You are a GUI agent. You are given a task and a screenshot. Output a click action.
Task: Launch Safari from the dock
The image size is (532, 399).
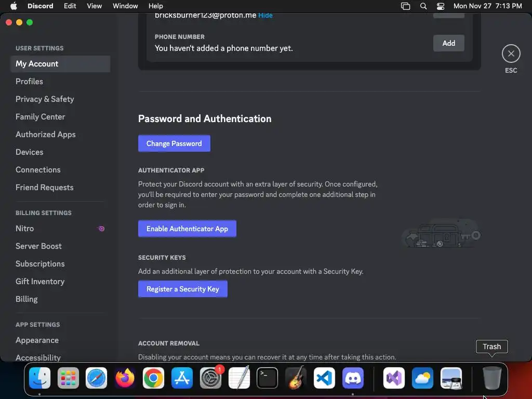coord(96,378)
